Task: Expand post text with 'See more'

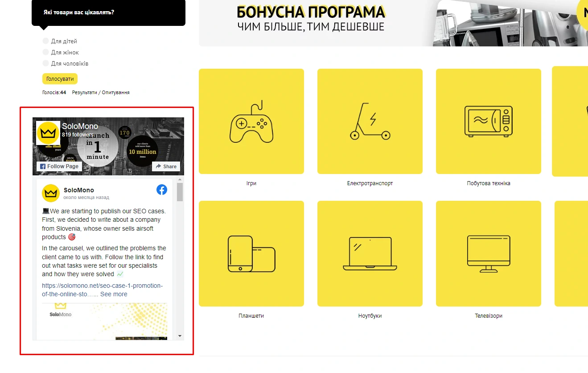Action: [114, 294]
